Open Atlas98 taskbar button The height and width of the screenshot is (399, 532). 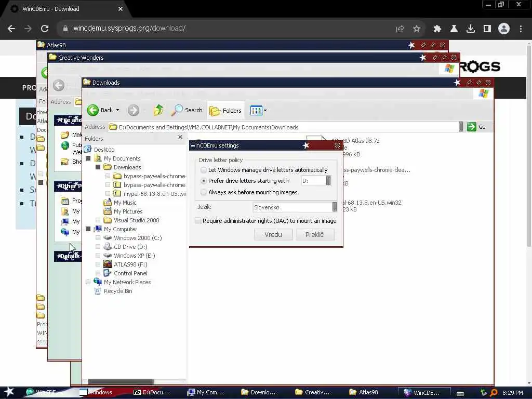coord(364,393)
